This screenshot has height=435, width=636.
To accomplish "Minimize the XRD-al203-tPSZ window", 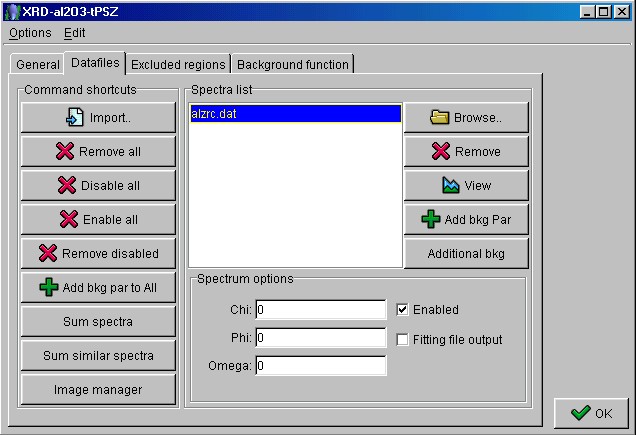I will click(x=587, y=11).
